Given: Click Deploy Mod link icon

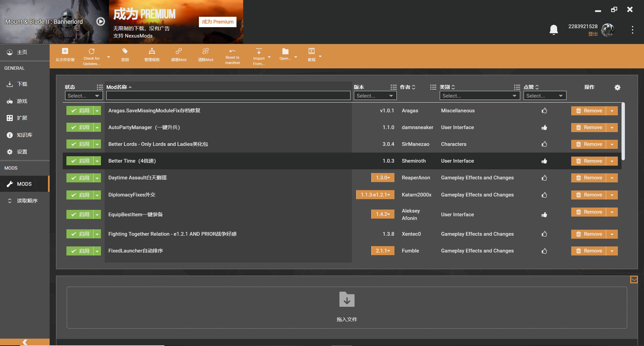Looking at the screenshot, I should (179, 55).
